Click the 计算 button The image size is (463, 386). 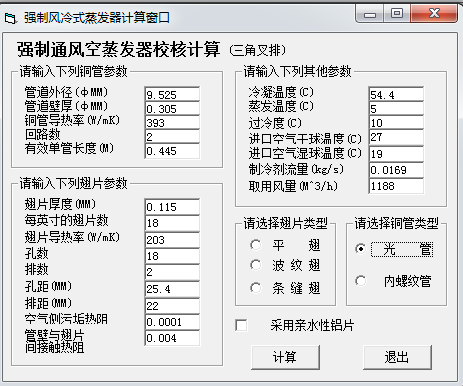285,357
